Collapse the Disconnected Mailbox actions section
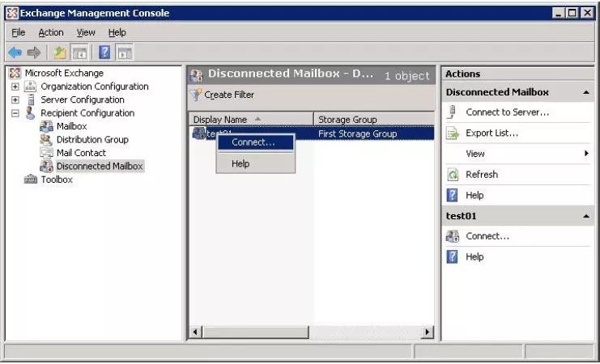 [586, 92]
